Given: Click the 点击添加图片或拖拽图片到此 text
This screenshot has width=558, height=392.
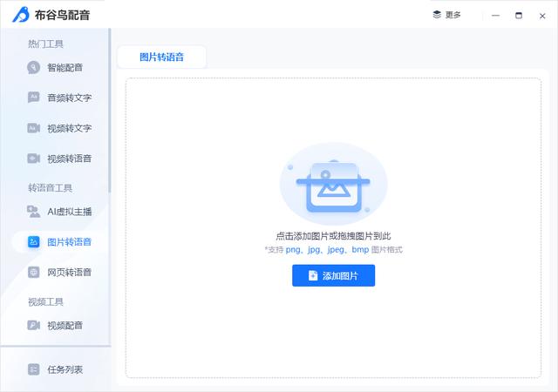Looking at the screenshot, I should [333, 236].
